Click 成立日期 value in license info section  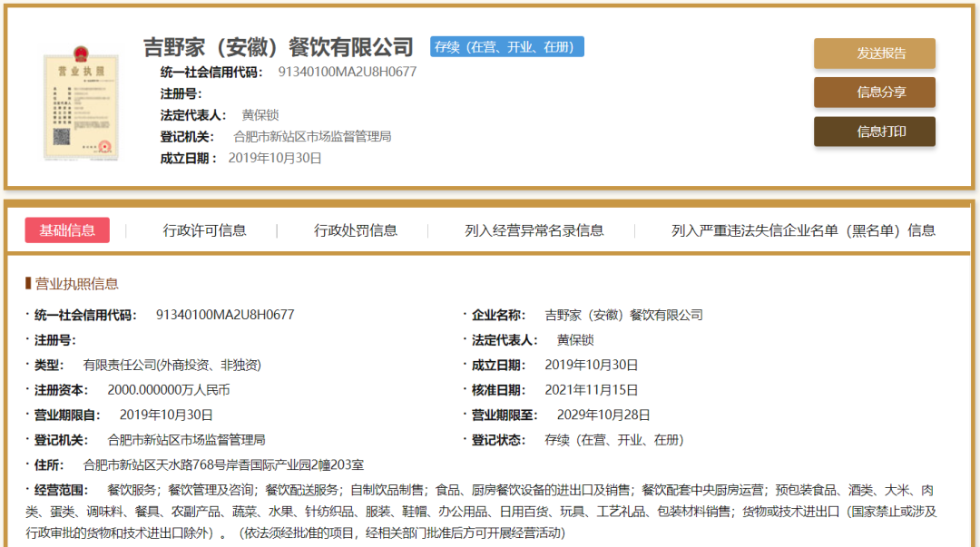pos(592,365)
